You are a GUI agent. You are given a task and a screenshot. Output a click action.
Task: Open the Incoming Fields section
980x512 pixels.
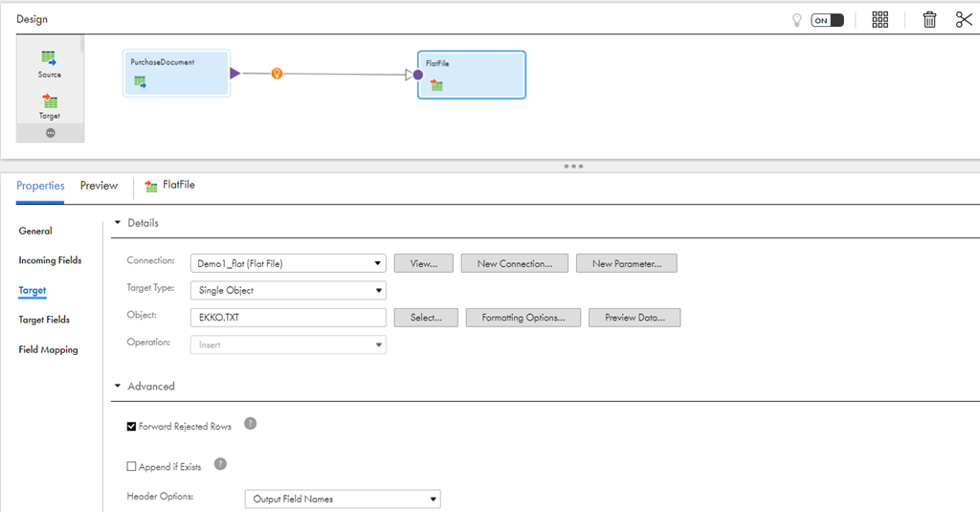[x=50, y=260]
